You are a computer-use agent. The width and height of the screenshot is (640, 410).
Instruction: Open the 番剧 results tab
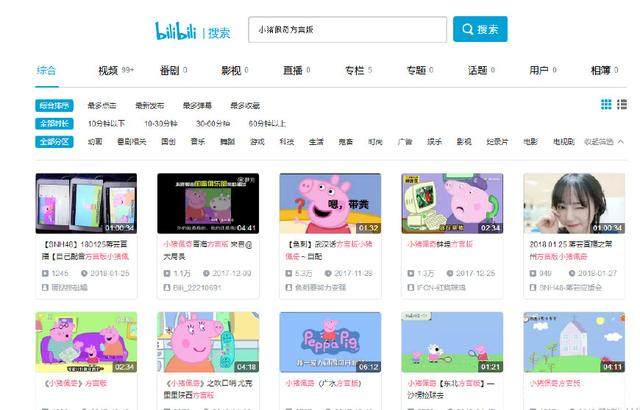[169, 71]
